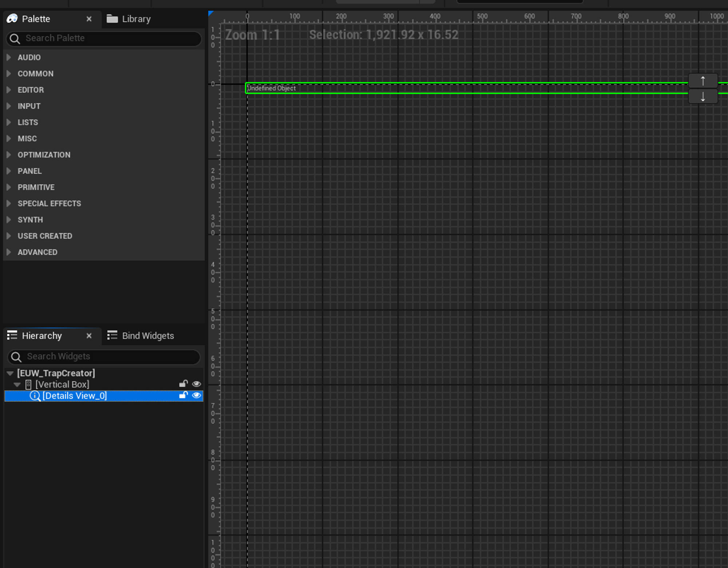Click the Vertical Box widget icon
Screen dimensions: 728x568
[x=28, y=384]
